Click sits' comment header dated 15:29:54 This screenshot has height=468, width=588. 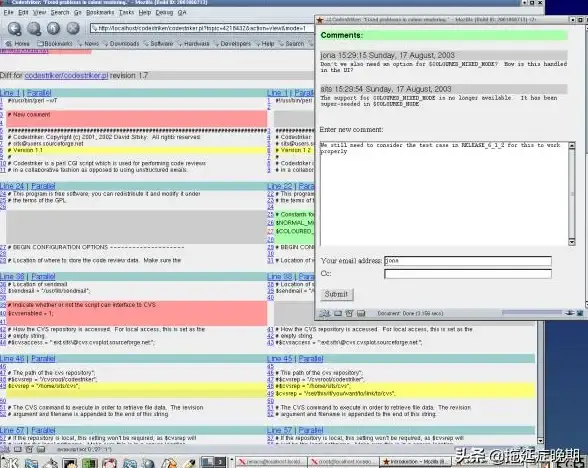[x=443, y=89]
